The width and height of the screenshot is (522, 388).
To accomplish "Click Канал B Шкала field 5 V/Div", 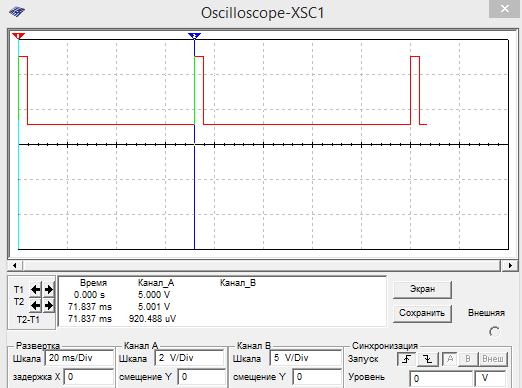I will (305, 358).
